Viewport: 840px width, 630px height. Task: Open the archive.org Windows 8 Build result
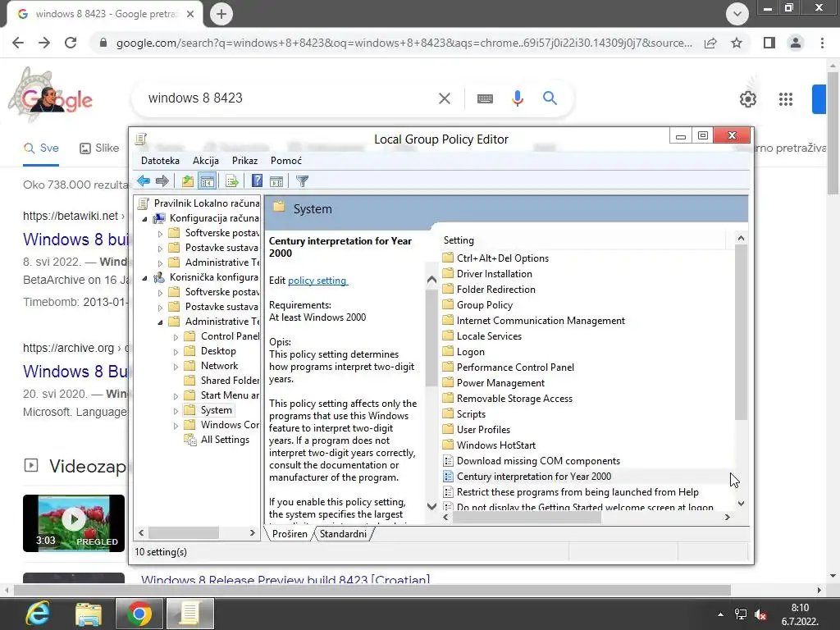75,372
